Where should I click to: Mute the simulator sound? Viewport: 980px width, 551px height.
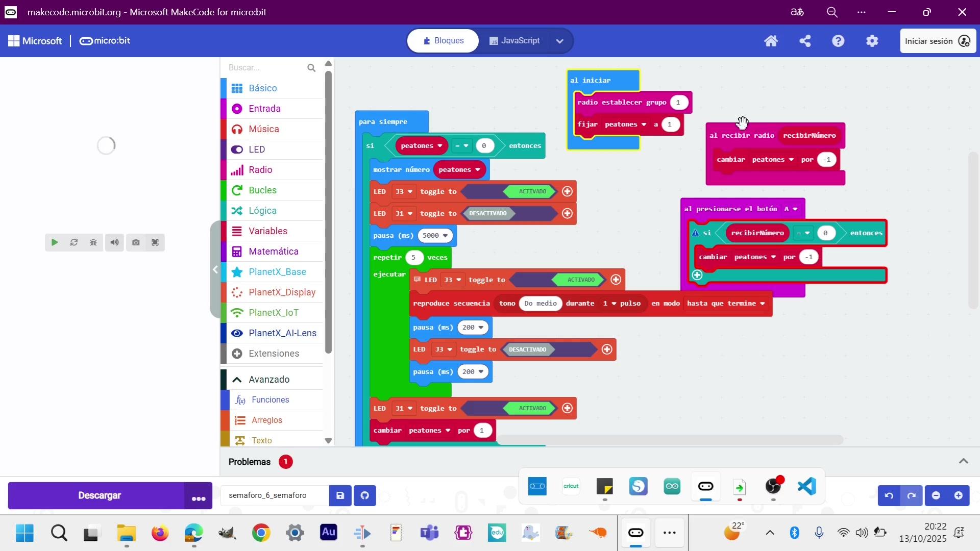pyautogui.click(x=114, y=242)
